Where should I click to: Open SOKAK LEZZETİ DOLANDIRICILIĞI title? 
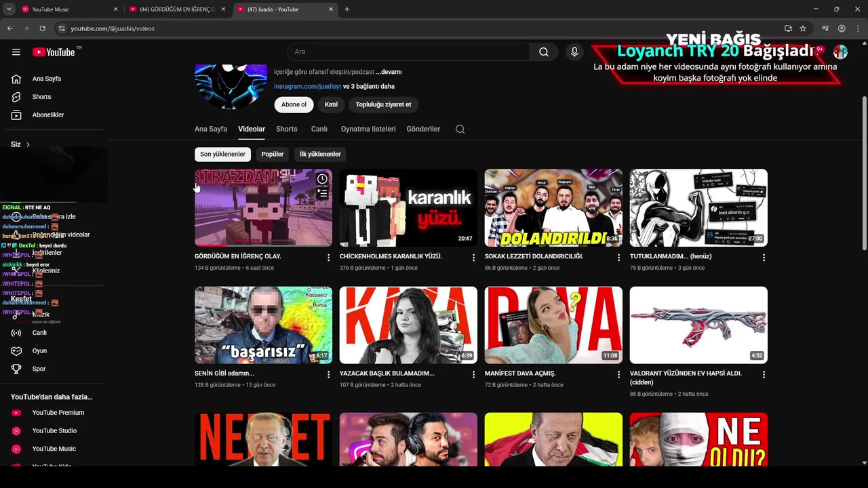[x=534, y=257]
